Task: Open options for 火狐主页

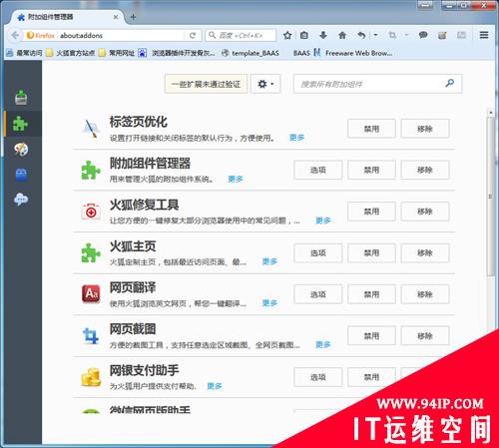Action: pyautogui.click(x=318, y=252)
